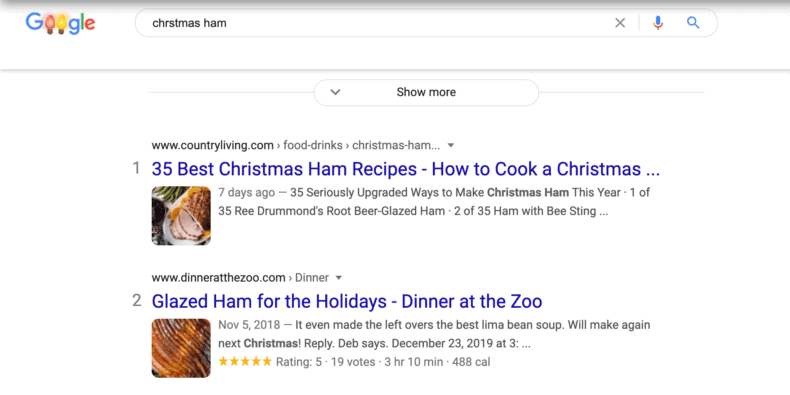
Task: Open the 'Glazed Ham for the Holidays' result
Action: 347,301
